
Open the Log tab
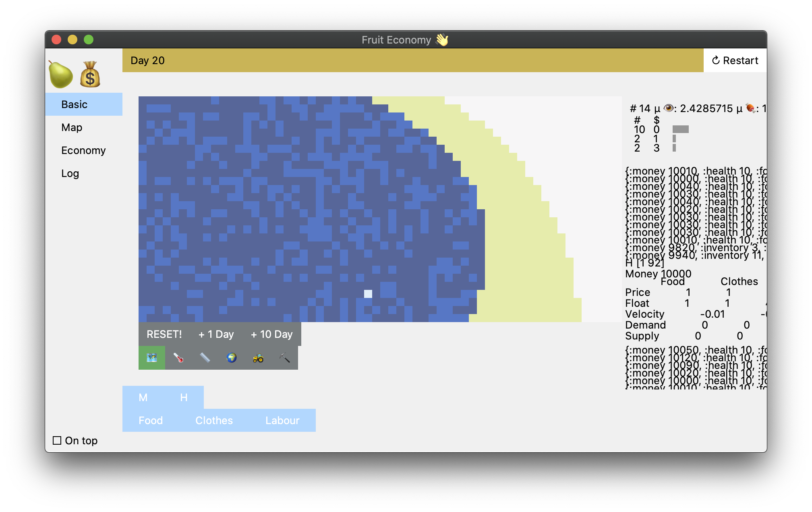coord(70,173)
